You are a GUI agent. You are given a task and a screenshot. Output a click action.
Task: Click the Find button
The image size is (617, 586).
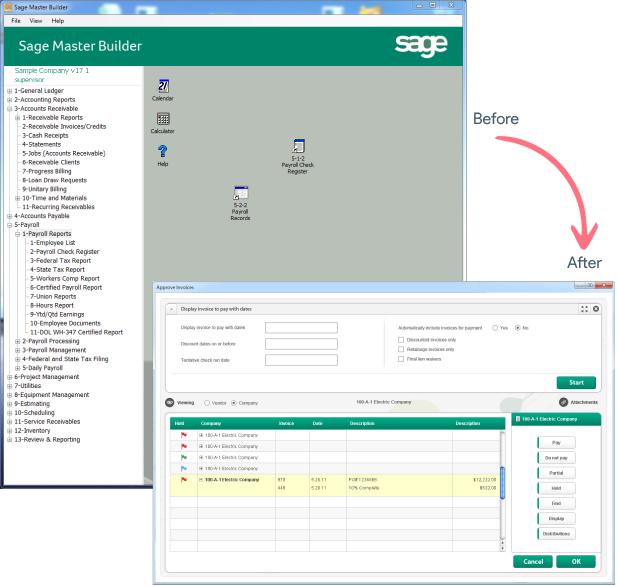[556, 503]
